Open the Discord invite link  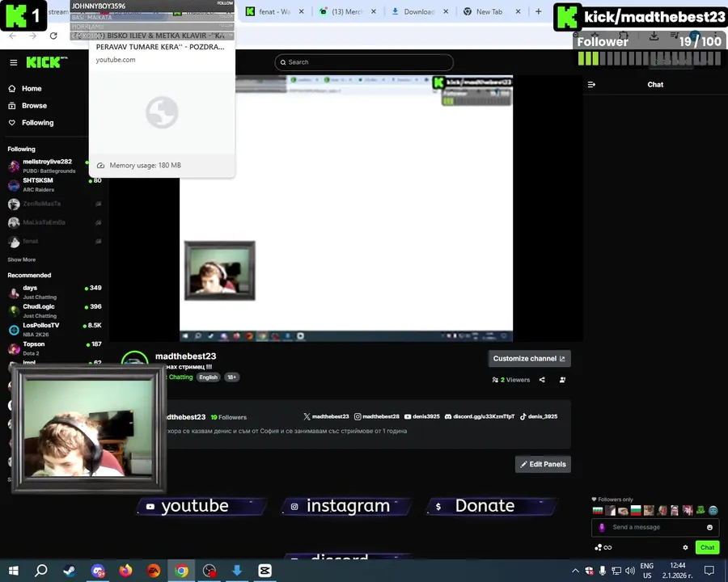pos(480,416)
